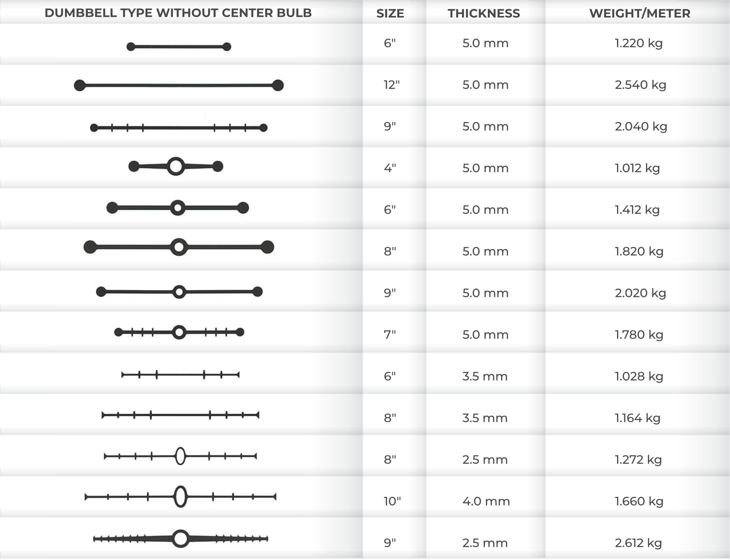Select the 4" center-bulb profile drawing

pyautogui.click(x=176, y=167)
